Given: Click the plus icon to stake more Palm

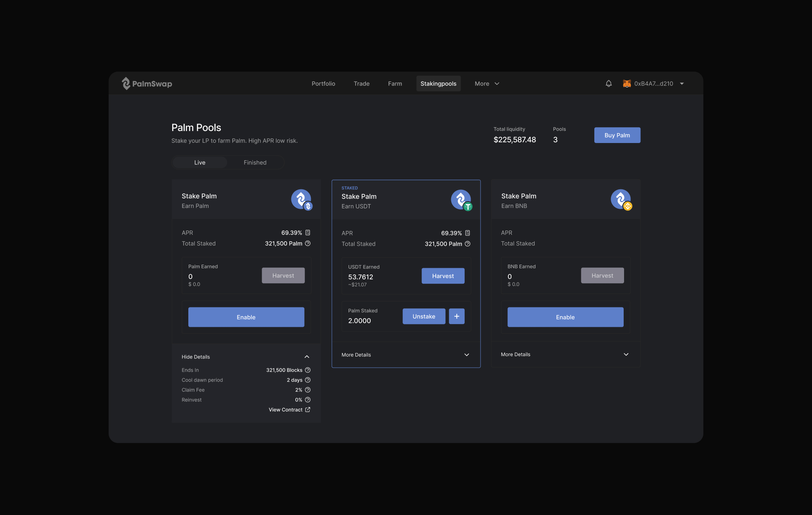Looking at the screenshot, I should point(456,316).
